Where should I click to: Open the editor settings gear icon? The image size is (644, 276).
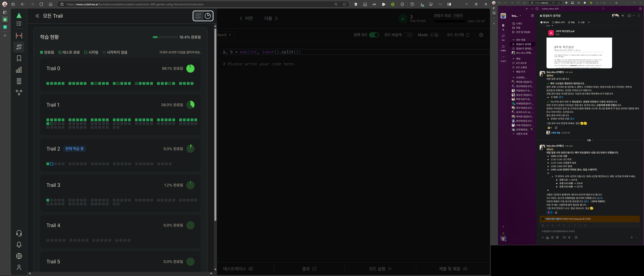coord(481,35)
